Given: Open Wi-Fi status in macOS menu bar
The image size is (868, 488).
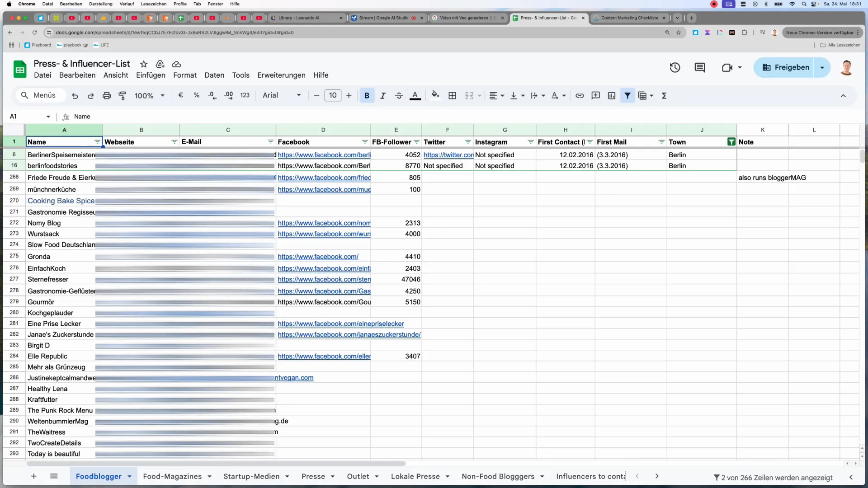Looking at the screenshot, I should pos(792,4).
